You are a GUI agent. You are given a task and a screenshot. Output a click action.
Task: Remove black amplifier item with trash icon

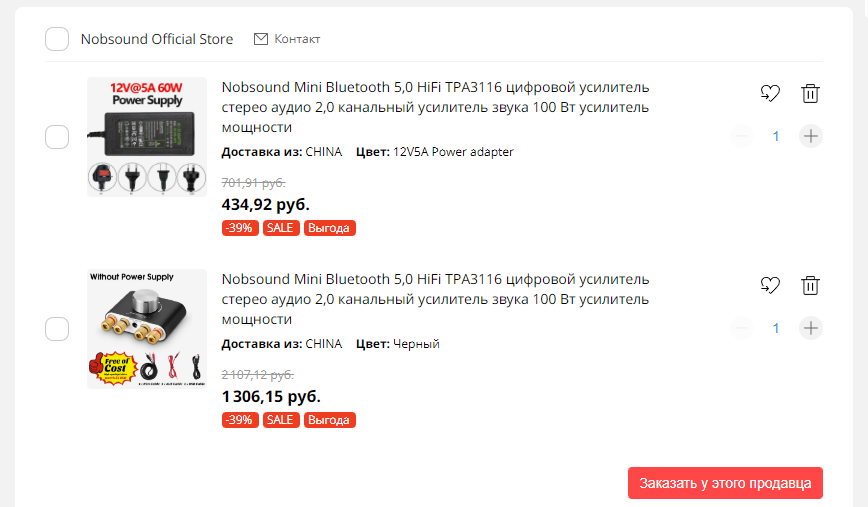point(810,285)
